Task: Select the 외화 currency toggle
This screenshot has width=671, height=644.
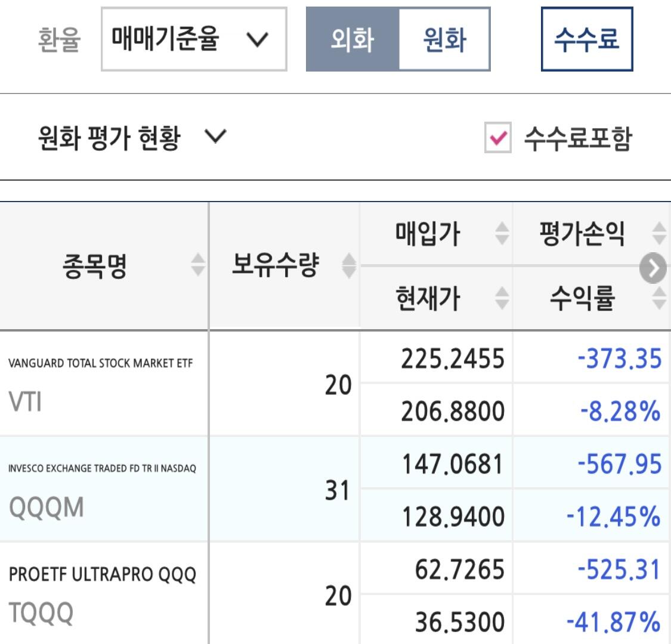Action: coord(352,39)
